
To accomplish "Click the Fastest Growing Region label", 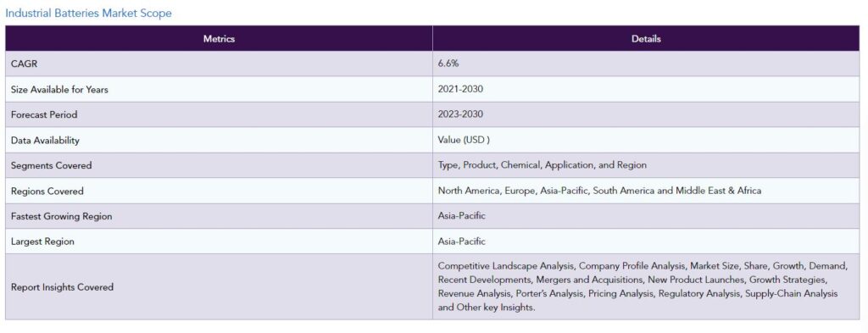I will [x=61, y=216].
